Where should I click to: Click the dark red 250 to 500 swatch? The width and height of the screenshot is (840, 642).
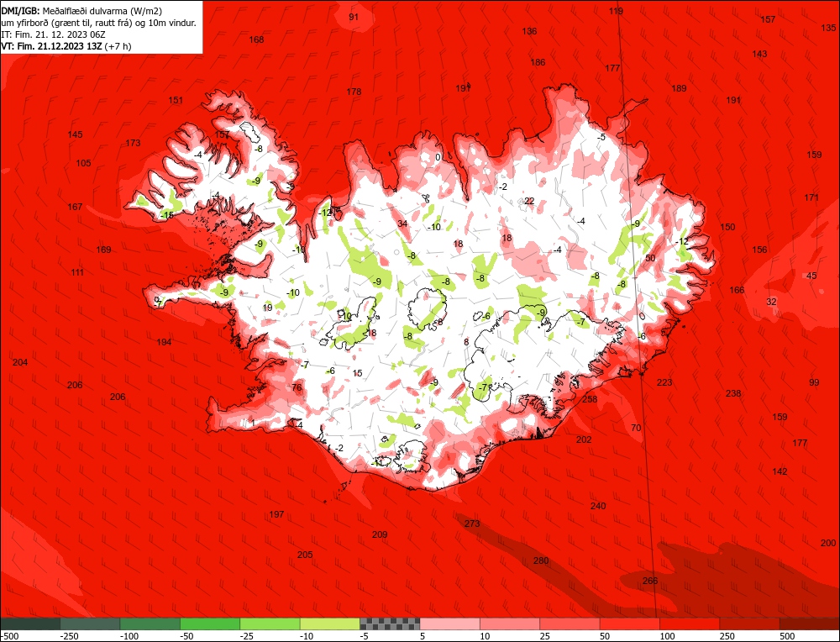(x=750, y=624)
